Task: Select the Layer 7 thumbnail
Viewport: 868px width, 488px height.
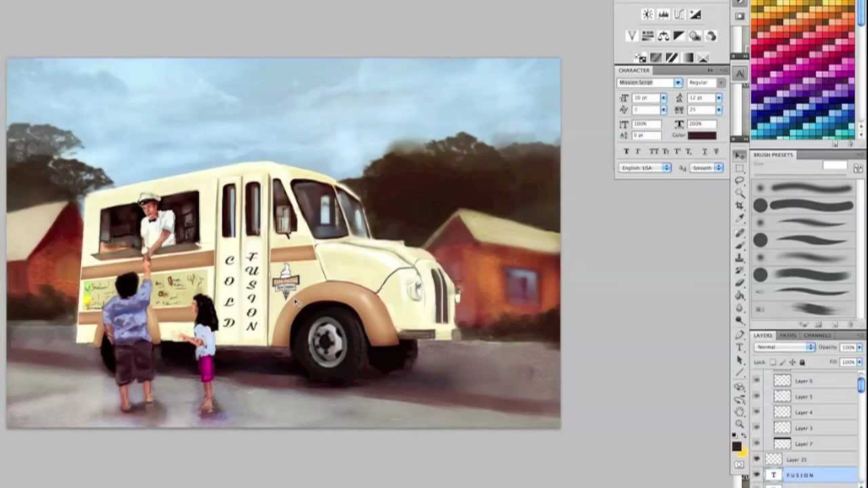Action: point(783,444)
